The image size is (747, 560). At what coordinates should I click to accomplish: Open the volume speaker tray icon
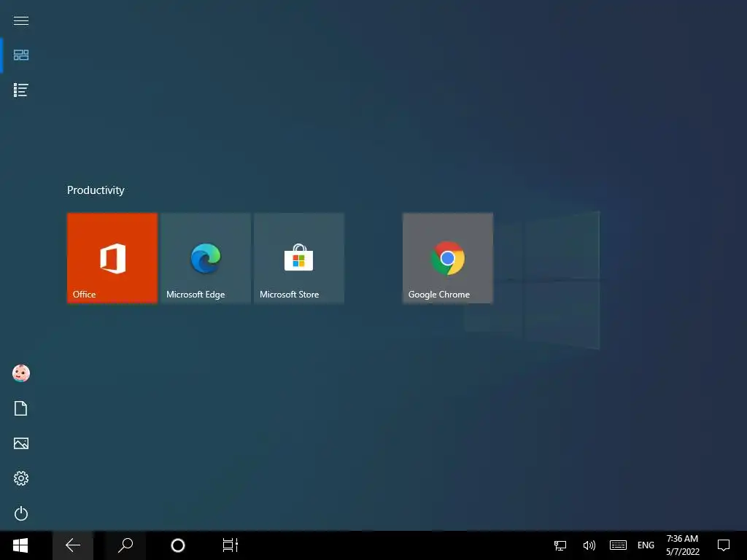589,545
